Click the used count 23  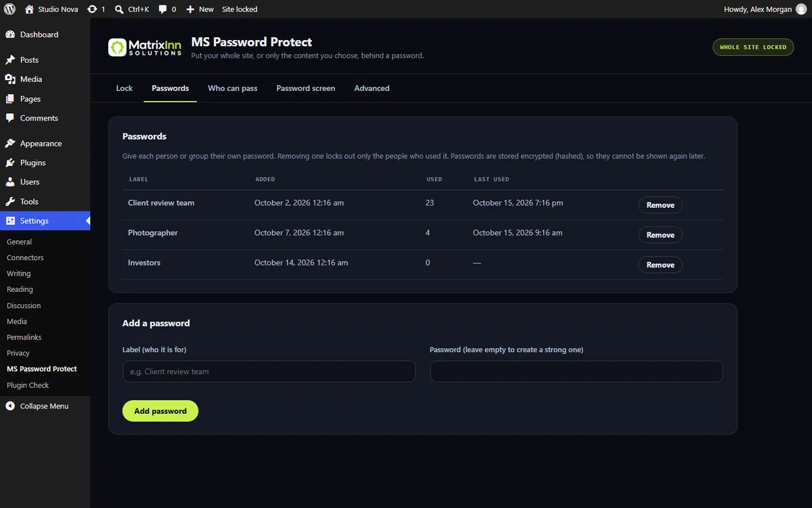click(x=430, y=203)
